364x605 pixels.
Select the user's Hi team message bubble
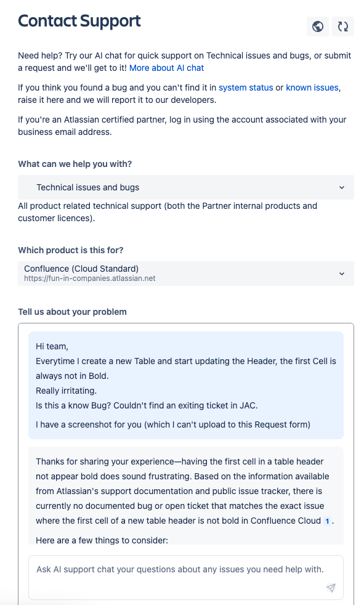click(x=186, y=386)
